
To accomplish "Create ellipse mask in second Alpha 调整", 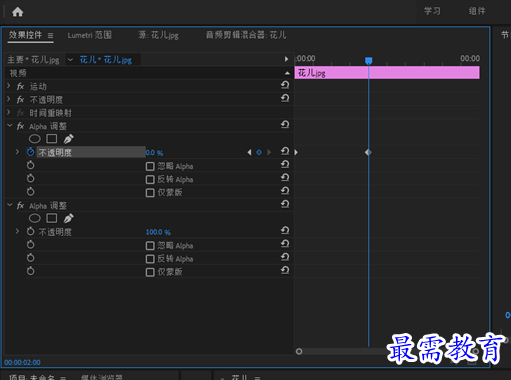I will (x=35, y=218).
